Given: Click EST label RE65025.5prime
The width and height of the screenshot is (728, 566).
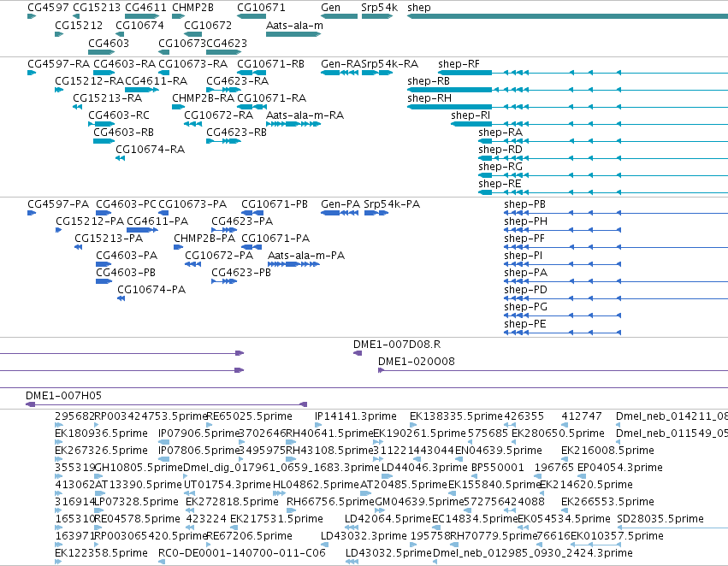Looking at the screenshot, I should click(x=249, y=416).
